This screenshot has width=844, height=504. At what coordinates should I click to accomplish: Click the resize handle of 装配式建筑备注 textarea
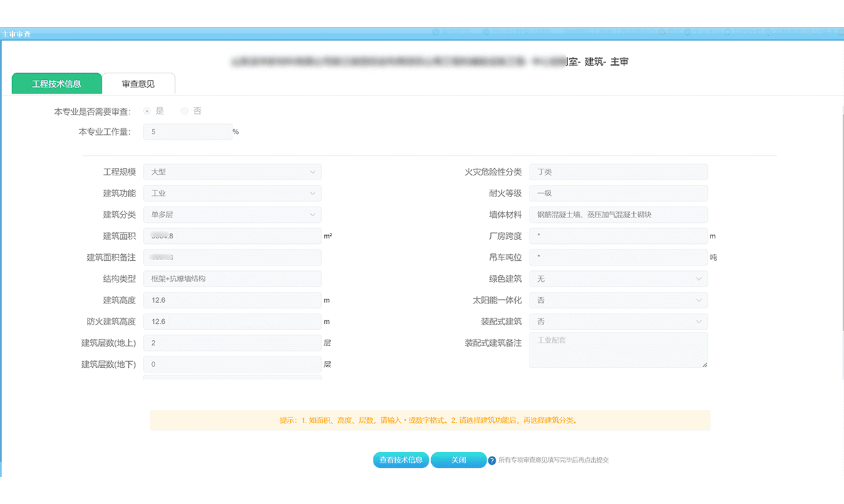[704, 364]
